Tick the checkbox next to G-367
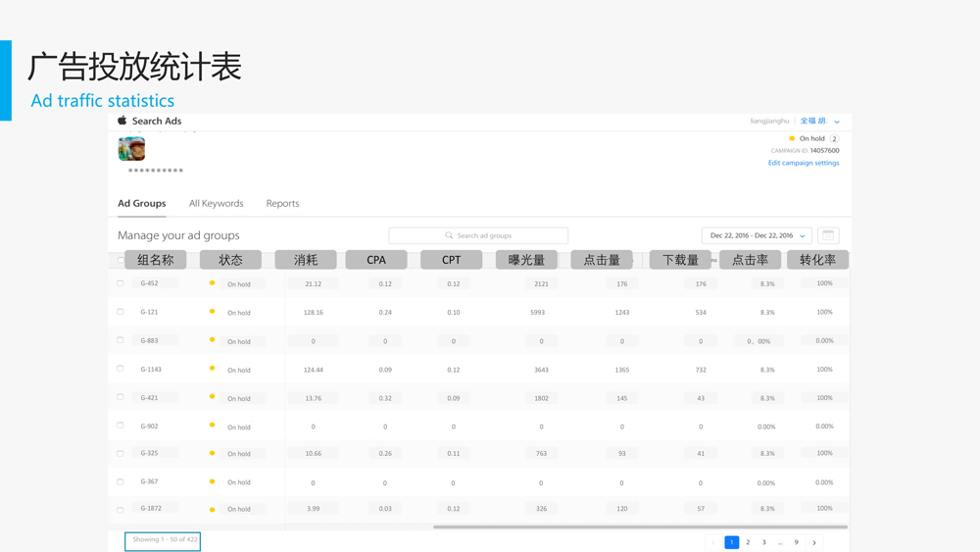Screen dimensions: 980x552 pyautogui.click(x=121, y=481)
